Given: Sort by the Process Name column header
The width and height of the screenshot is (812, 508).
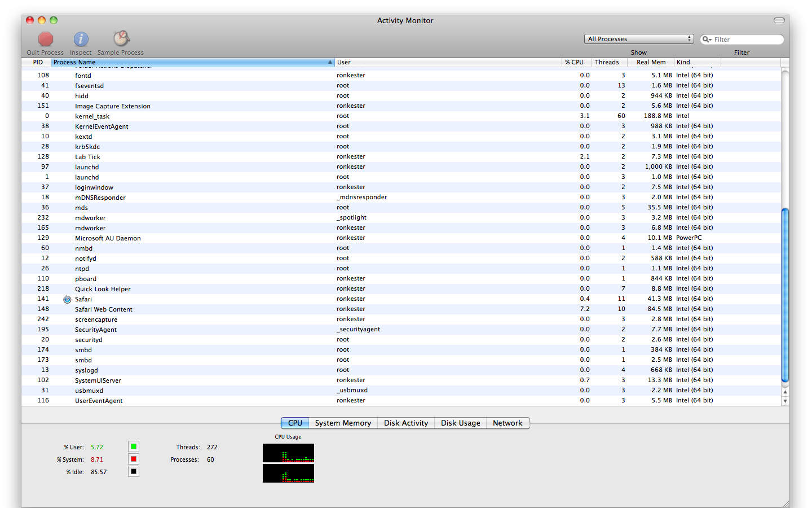Looking at the screenshot, I should coord(193,62).
